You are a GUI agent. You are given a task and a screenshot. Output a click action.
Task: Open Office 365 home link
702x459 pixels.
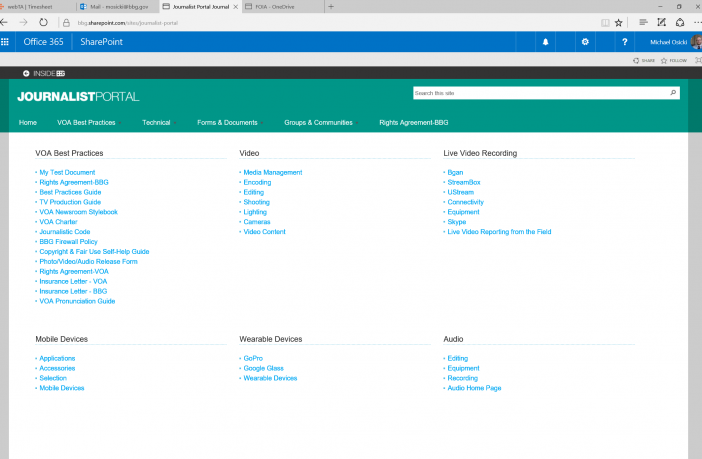43,42
